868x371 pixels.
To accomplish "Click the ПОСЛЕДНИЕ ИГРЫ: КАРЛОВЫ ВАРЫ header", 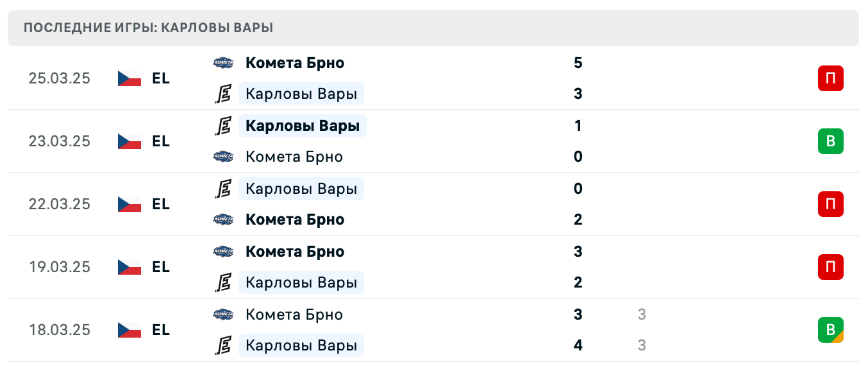I will point(147,28).
